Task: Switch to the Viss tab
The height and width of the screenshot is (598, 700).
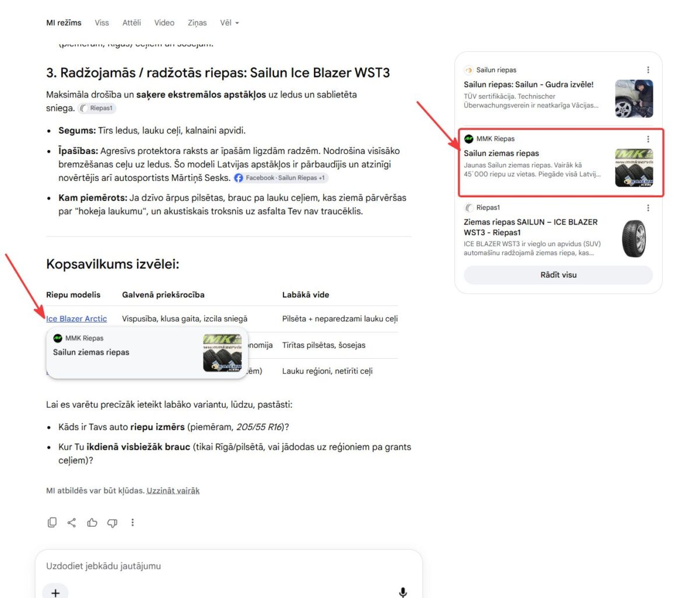Action: click(101, 23)
